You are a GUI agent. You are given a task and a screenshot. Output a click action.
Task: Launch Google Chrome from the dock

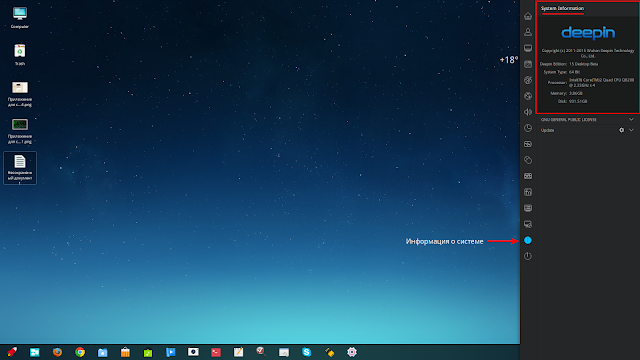coord(80,352)
